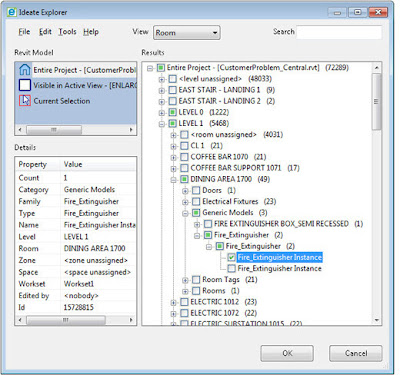Toggle checkbox for EAST STAIR - LANDING 1

click(172, 90)
